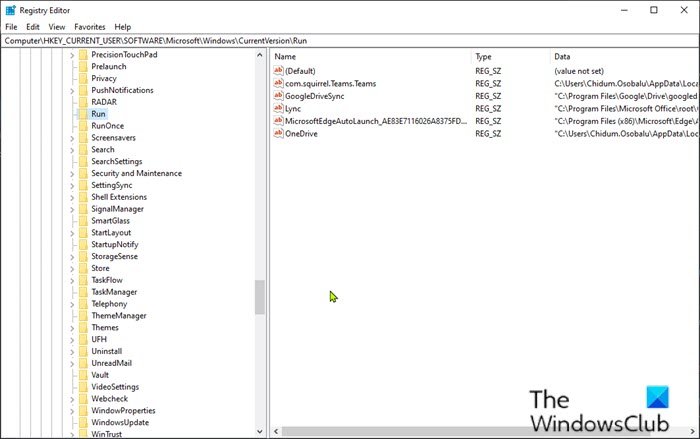The width and height of the screenshot is (700, 439).
Task: Click the folder icon of PushNotifications key
Action: click(83, 90)
